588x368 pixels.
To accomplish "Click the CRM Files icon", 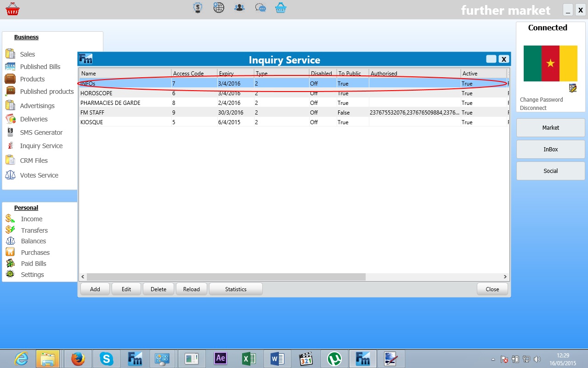I will coord(10,160).
